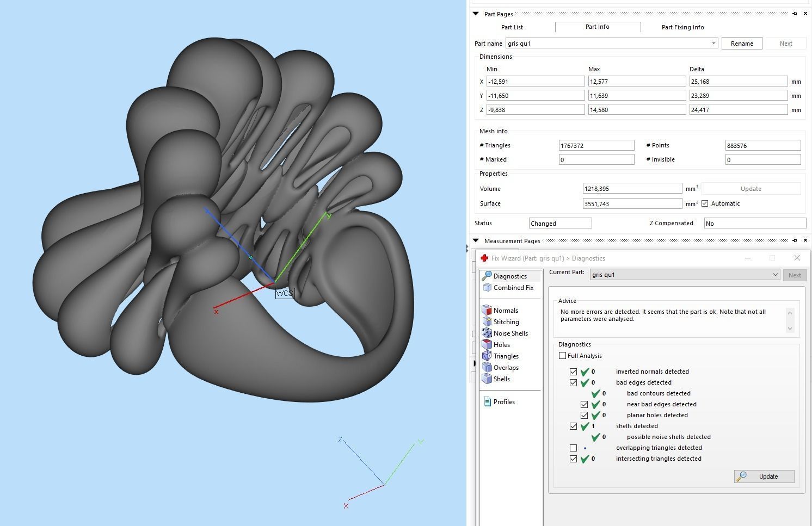Viewport: 812px width, 526px height.
Task: Click the pin icon on Part Pages panel
Action: pyautogui.click(x=795, y=14)
